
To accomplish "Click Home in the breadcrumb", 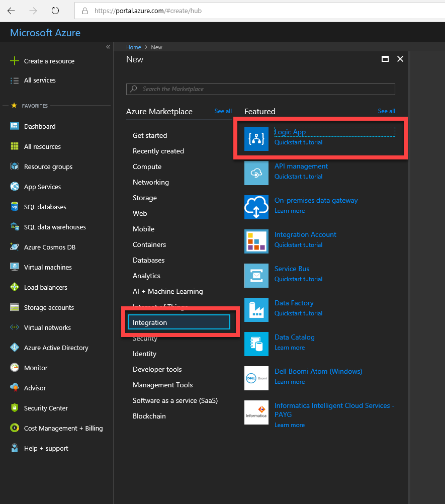I will (133, 47).
